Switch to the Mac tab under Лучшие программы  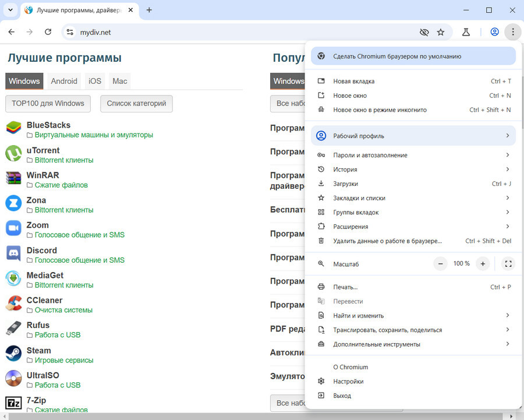point(119,81)
